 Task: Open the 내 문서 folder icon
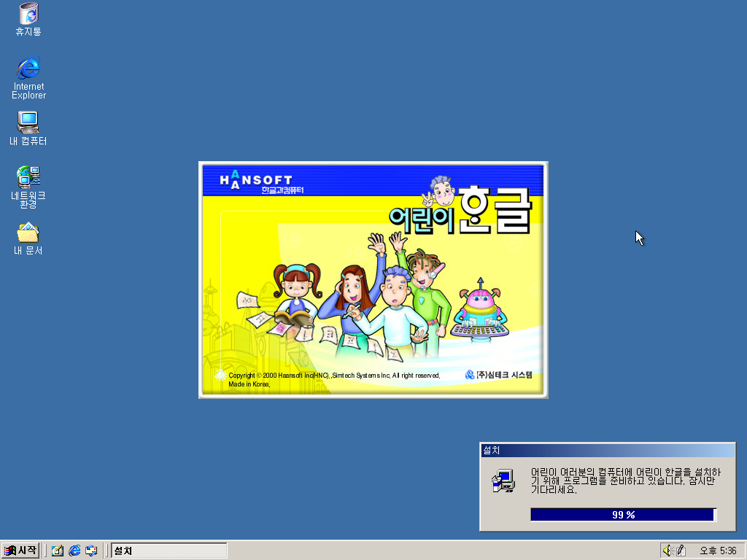[x=28, y=238]
